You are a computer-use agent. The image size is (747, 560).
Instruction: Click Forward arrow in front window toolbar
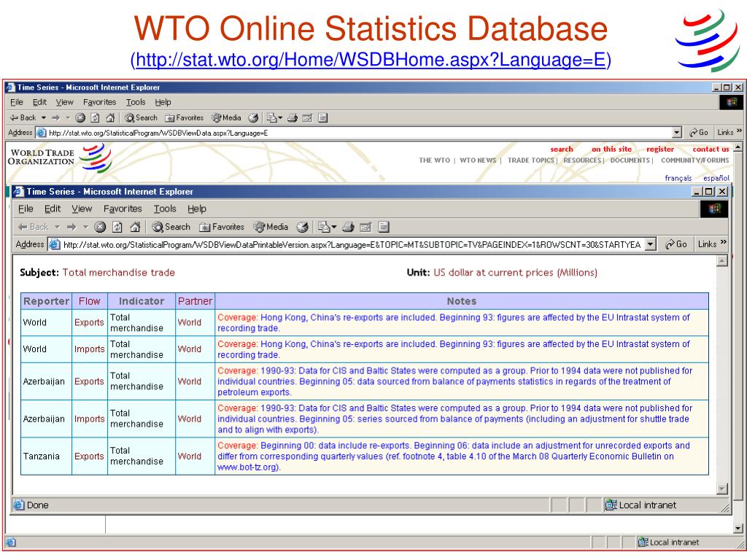tap(71, 227)
